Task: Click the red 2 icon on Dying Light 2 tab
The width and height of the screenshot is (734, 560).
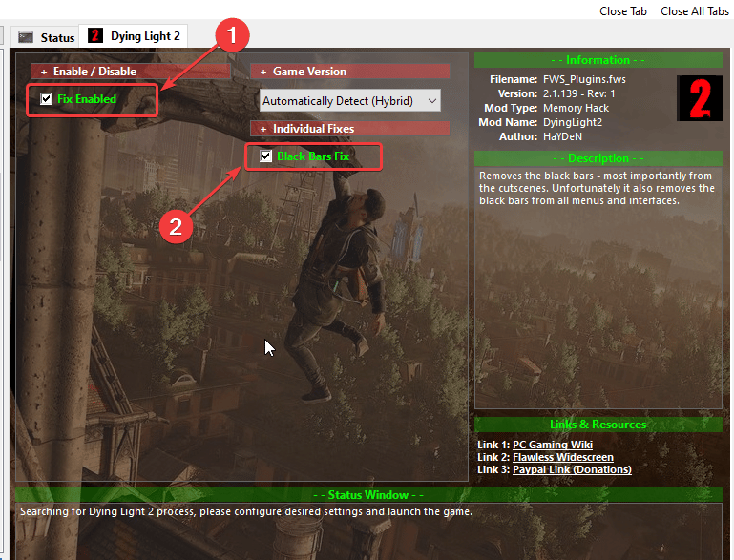Action: coord(95,35)
